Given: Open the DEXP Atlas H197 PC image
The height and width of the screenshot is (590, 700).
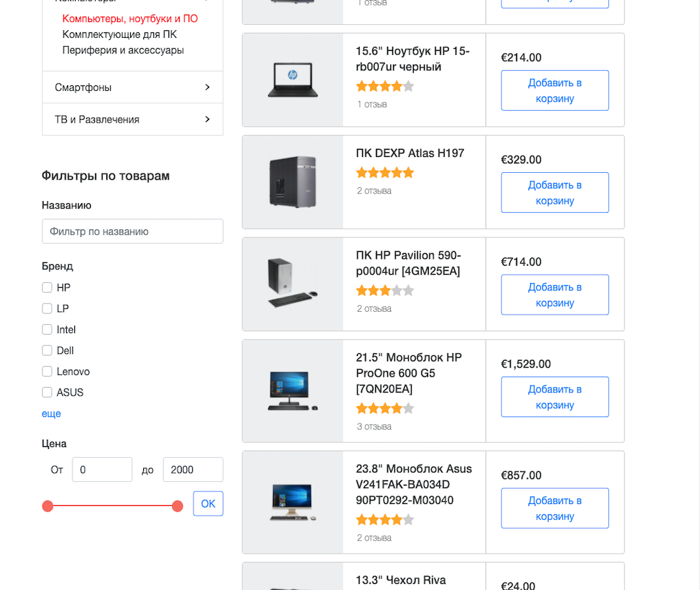Looking at the screenshot, I should point(293,182).
